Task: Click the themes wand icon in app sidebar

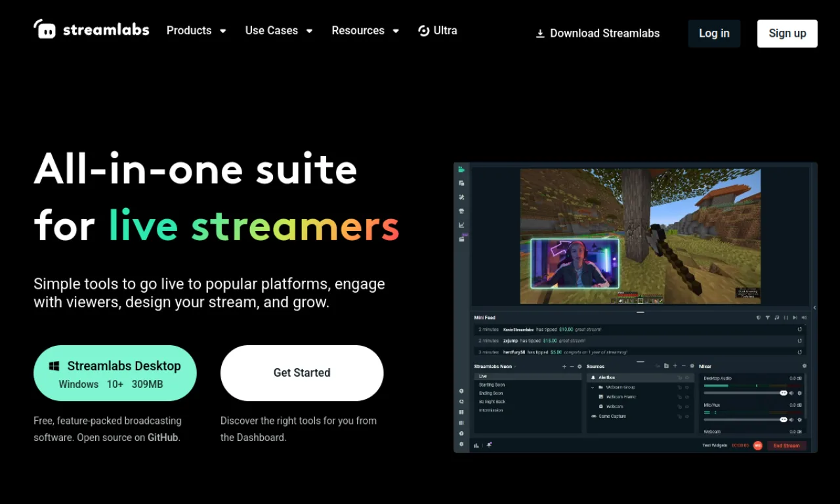Action: click(461, 198)
